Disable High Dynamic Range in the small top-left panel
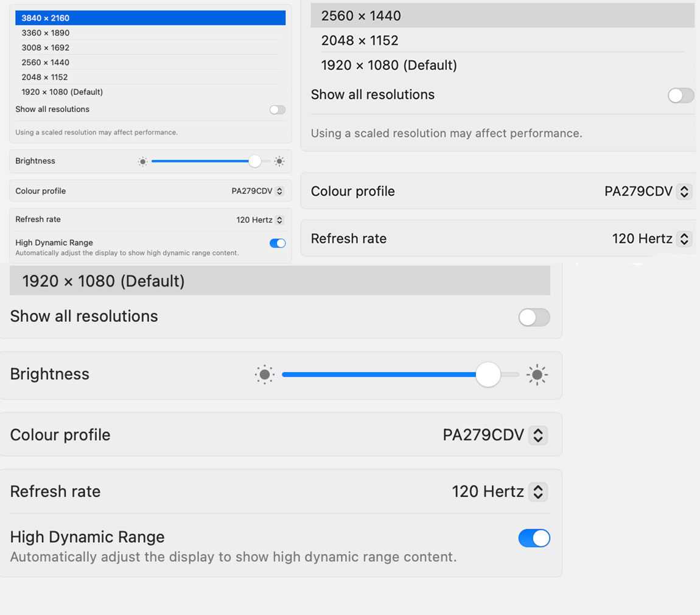 coord(277,243)
